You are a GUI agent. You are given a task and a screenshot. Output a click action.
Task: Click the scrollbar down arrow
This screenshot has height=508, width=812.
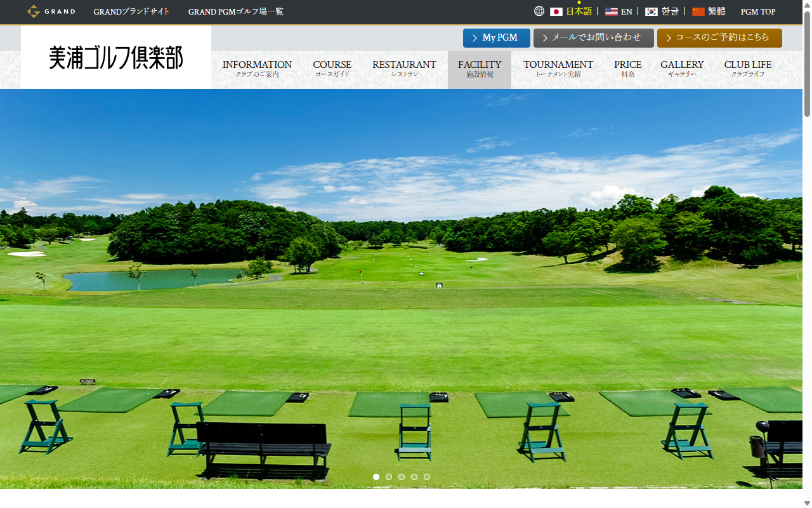807,504
